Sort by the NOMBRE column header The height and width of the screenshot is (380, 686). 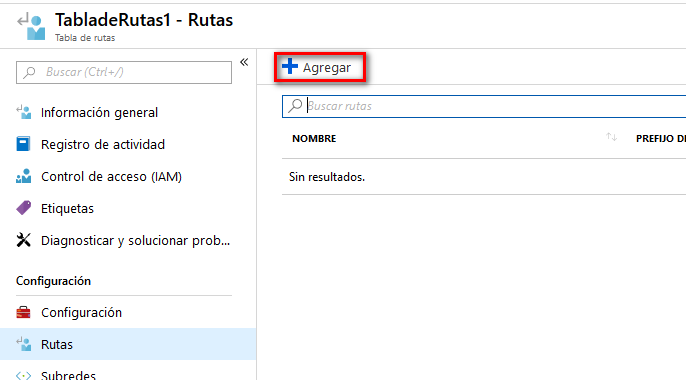pyautogui.click(x=314, y=139)
